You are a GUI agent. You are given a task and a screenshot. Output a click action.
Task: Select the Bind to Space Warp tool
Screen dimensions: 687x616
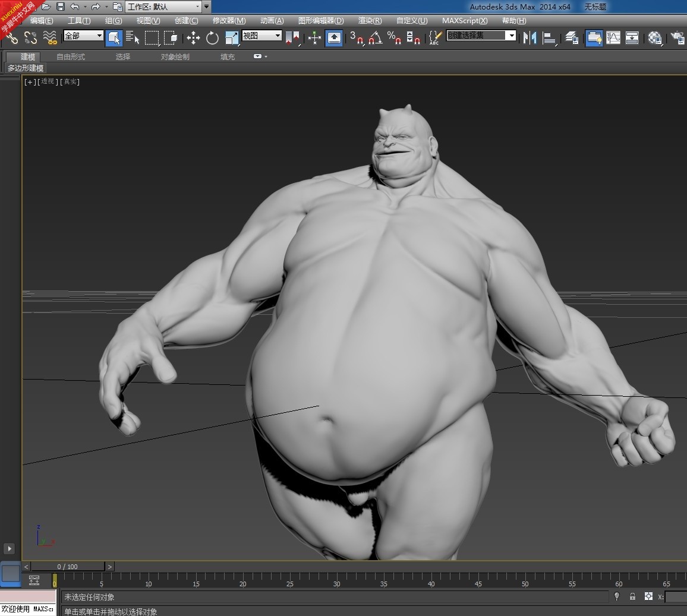(x=50, y=38)
